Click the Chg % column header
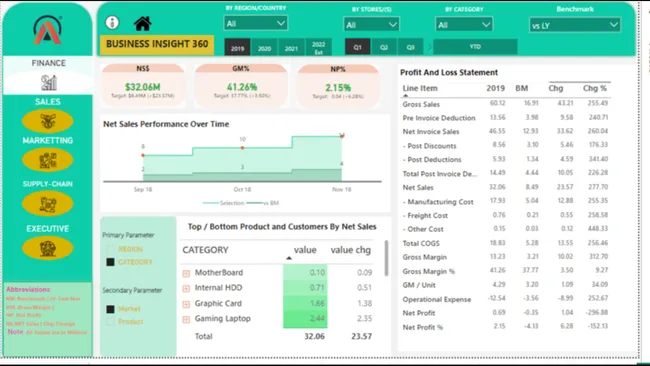The width and height of the screenshot is (650, 366). [x=594, y=88]
